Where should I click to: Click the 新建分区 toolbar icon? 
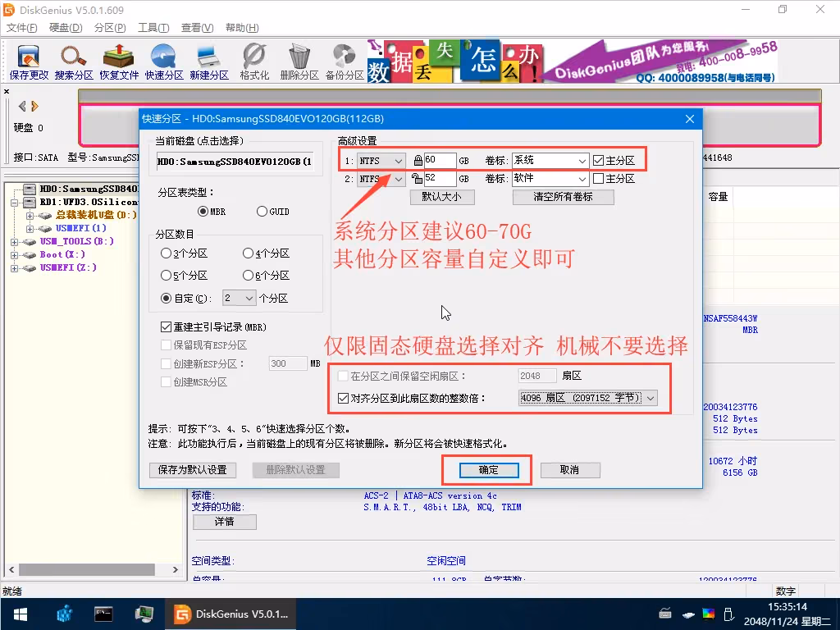(208, 62)
